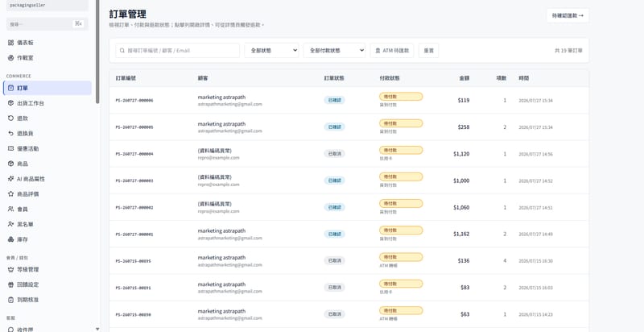Viewport: 644px width, 332px height.
Task: Open 庫存 inventory icon in sidebar
Action: click(11, 239)
